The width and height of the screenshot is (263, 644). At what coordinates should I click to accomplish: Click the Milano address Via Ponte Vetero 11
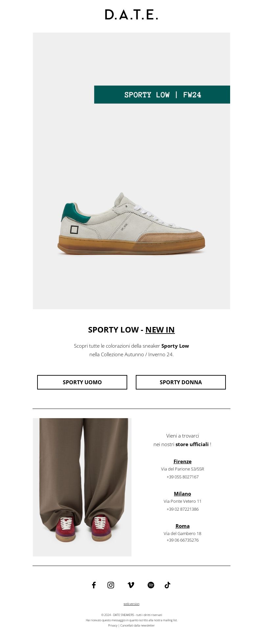point(182,501)
